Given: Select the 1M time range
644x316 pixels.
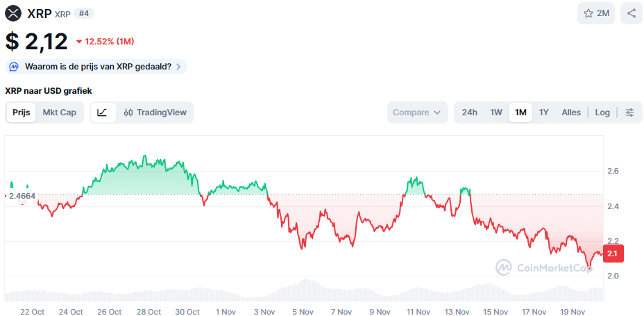Looking at the screenshot, I should click(520, 113).
